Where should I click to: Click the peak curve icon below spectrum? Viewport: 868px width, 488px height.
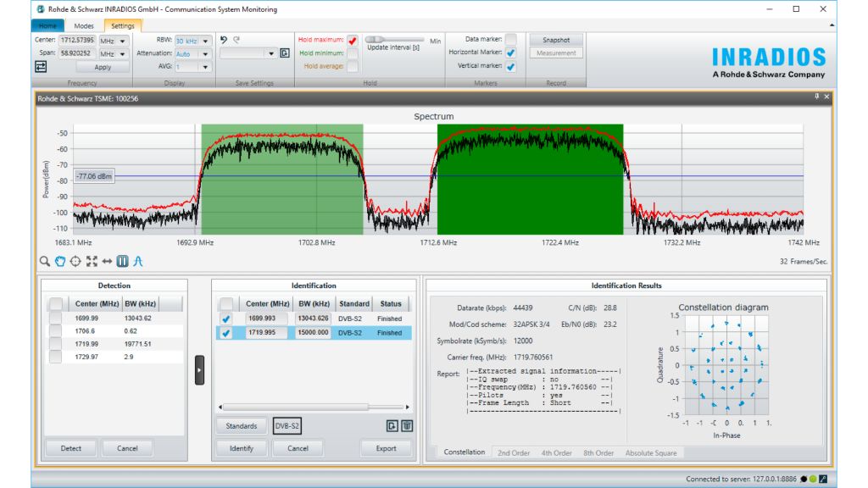(137, 262)
